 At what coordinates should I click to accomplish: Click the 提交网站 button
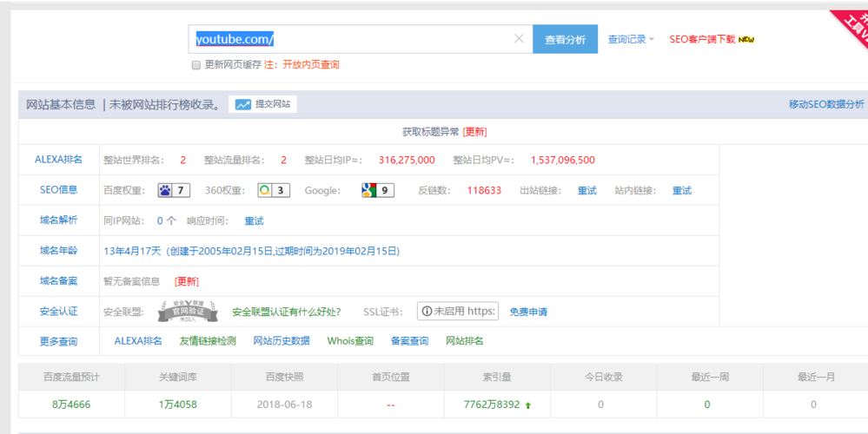click(x=263, y=104)
